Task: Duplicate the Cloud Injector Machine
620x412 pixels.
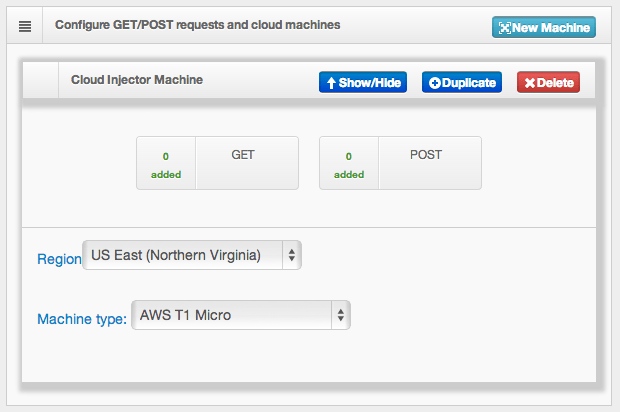Action: coord(462,82)
